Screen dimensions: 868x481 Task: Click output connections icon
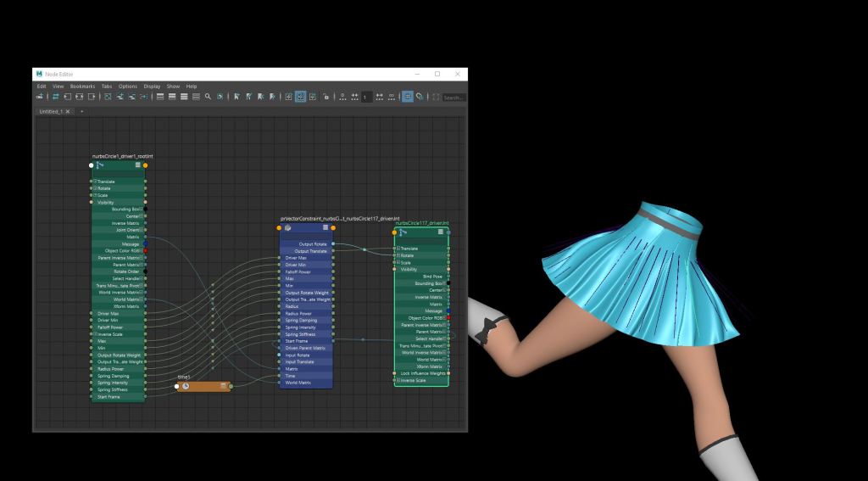tap(92, 97)
